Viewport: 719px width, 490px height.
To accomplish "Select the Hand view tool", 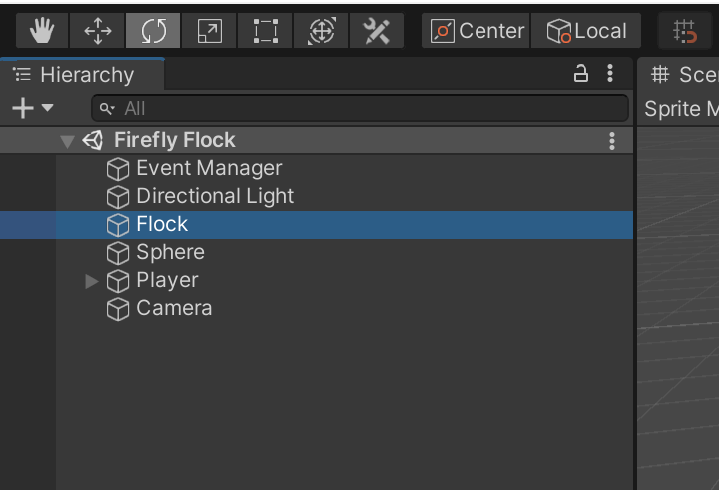I will tap(42, 32).
